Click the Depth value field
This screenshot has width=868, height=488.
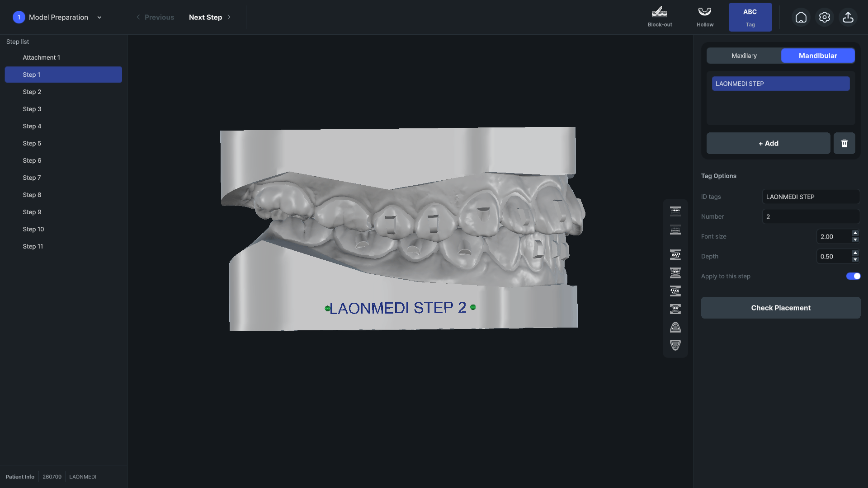pos(833,256)
